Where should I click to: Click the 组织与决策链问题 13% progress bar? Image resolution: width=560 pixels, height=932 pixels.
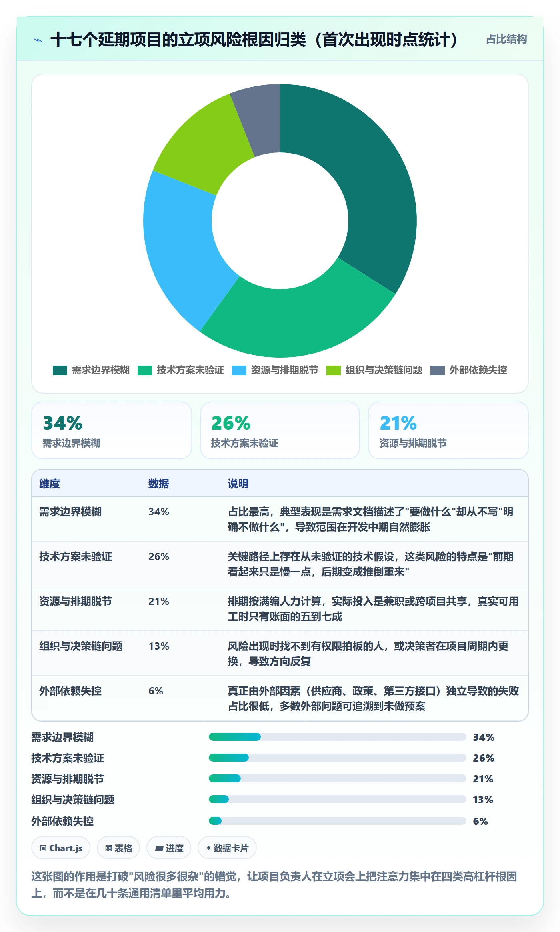coord(338,799)
